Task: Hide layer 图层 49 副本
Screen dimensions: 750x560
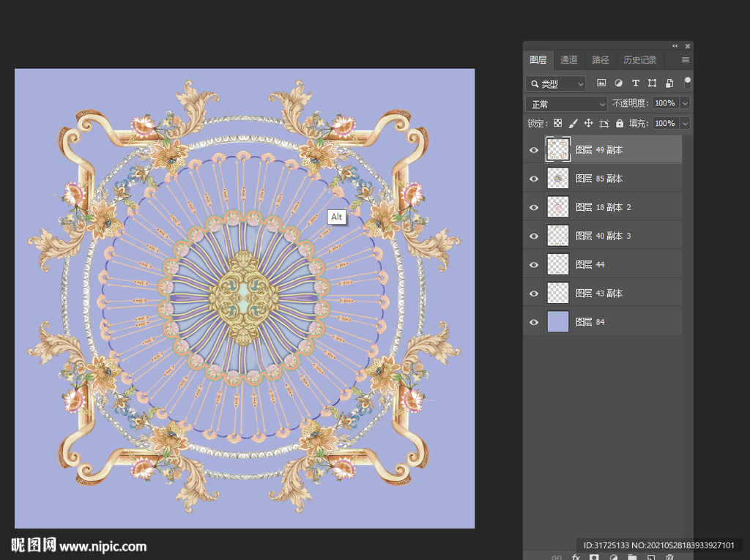Action: point(534,150)
